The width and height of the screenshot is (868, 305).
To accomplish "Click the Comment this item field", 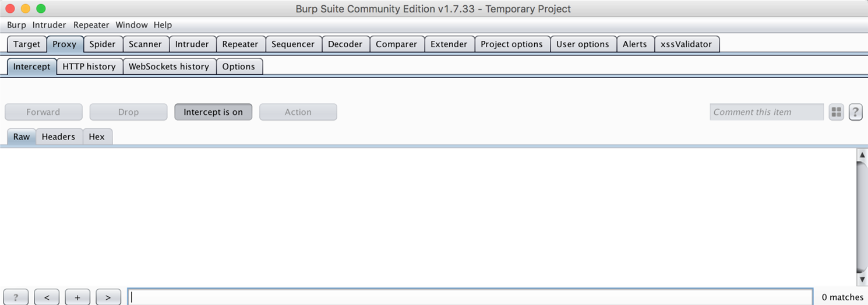I will click(x=767, y=112).
